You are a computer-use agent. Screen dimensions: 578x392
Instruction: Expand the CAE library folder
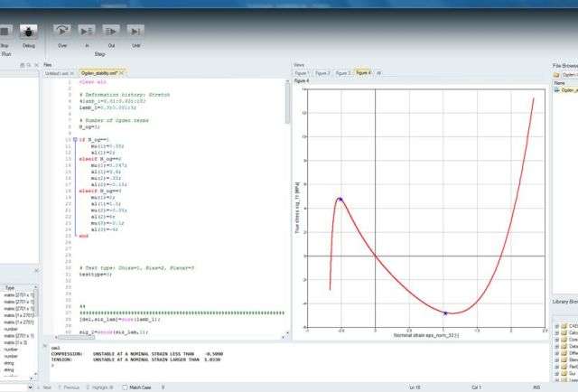pos(557,326)
